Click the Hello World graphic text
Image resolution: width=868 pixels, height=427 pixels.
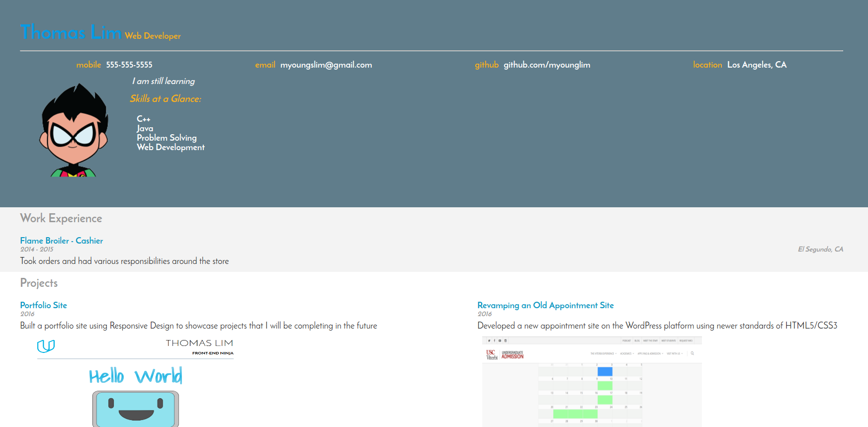pyautogui.click(x=135, y=376)
